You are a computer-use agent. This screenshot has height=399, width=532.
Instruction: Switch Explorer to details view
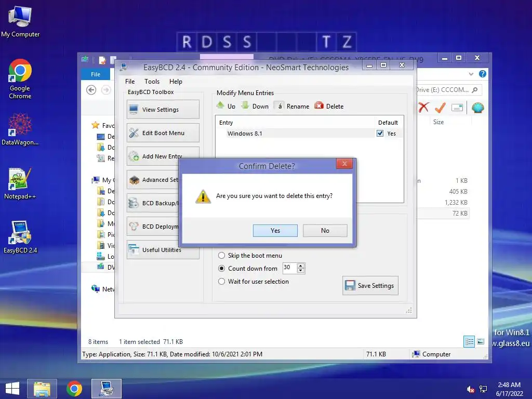click(469, 342)
